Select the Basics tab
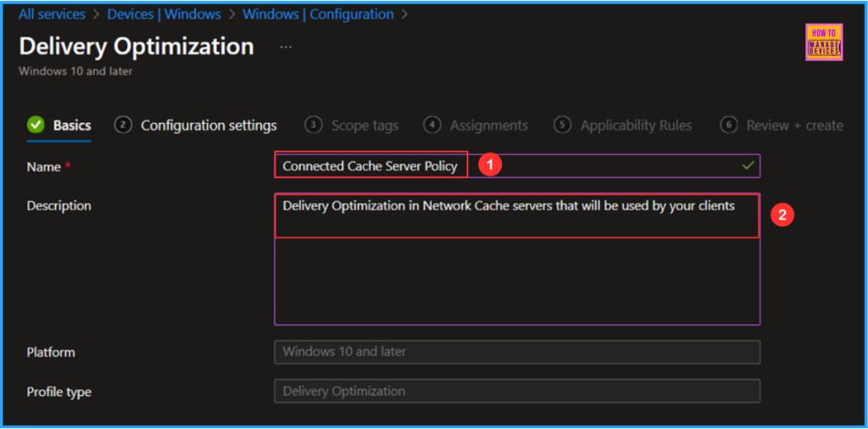 pos(59,125)
